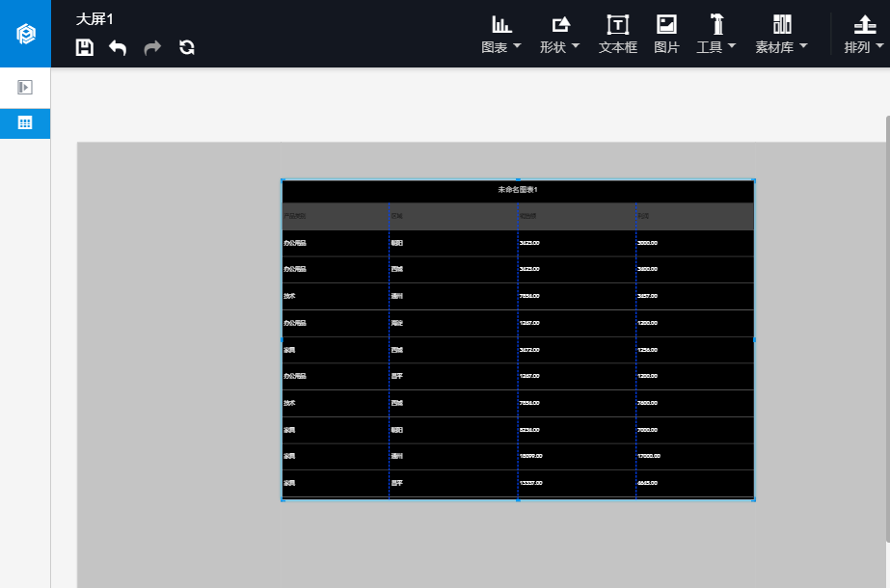890x588 pixels.
Task: Insert a 文本框 text box
Action: 617,34
